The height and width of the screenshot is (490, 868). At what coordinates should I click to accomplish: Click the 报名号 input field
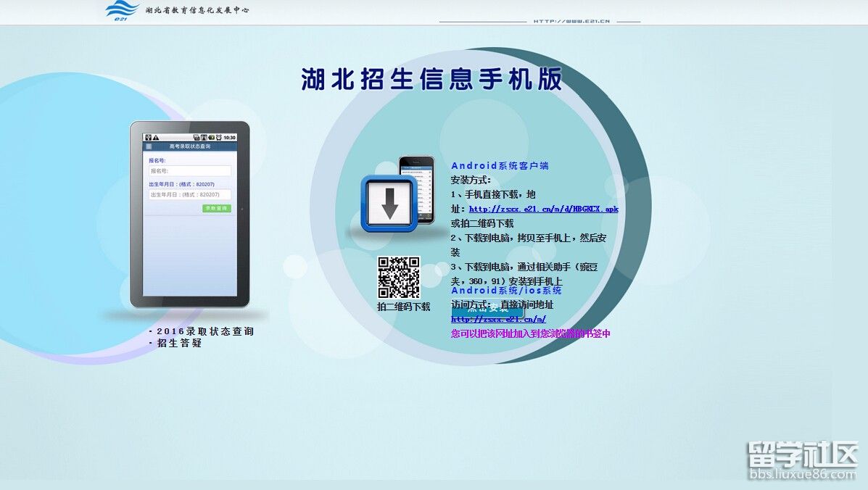point(190,171)
